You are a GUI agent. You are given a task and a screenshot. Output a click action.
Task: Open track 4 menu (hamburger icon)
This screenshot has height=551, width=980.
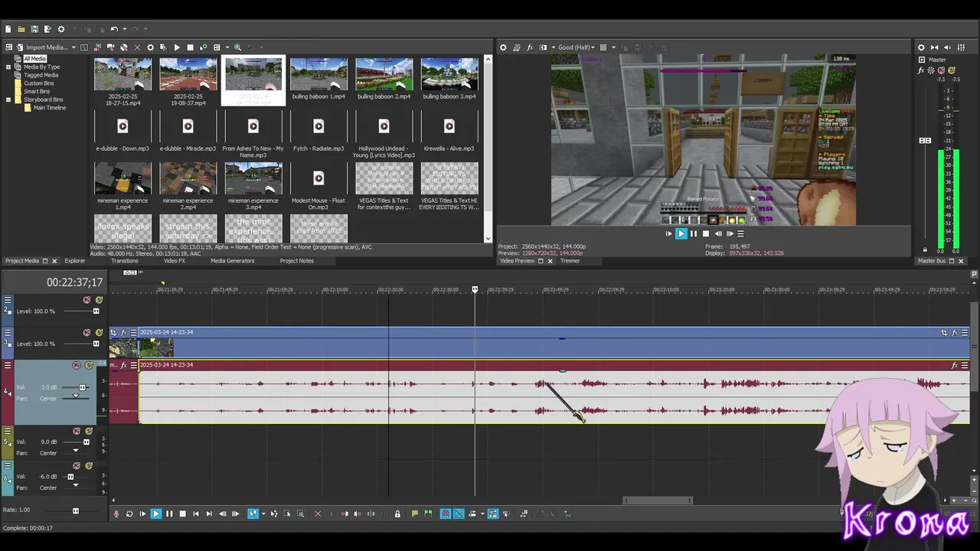click(x=8, y=365)
